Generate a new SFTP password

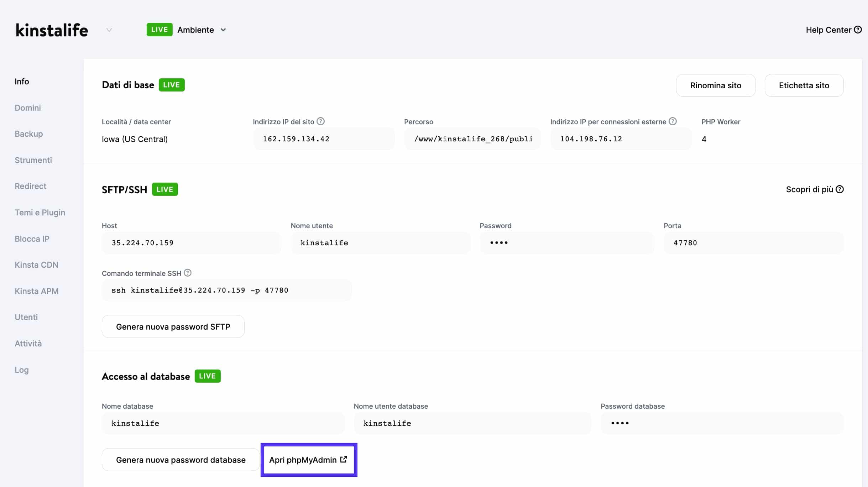[173, 326]
